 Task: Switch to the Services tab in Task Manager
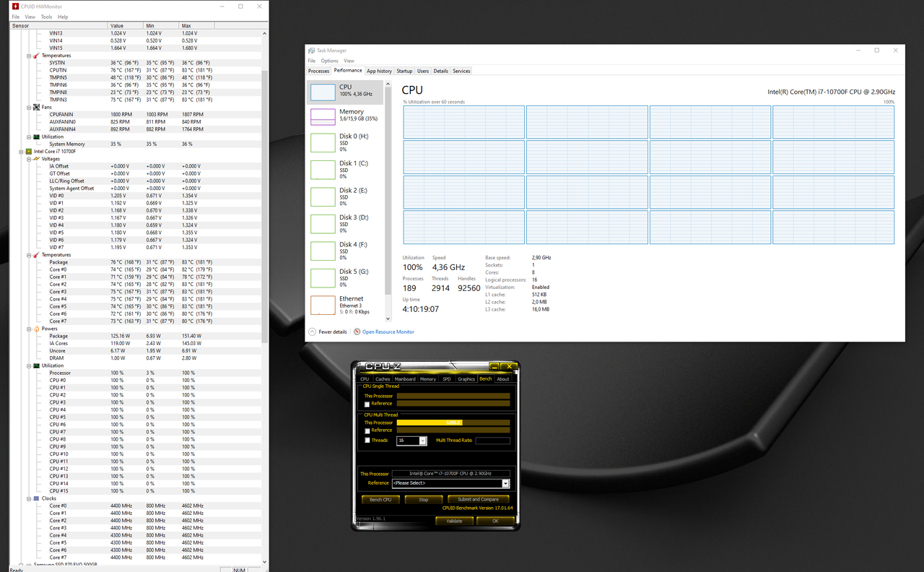[461, 71]
